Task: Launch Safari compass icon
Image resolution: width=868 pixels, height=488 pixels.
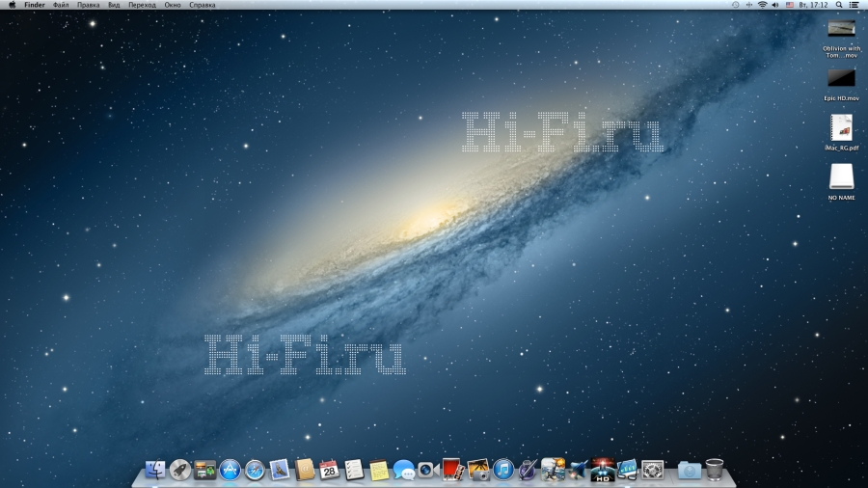Action: 255,470
